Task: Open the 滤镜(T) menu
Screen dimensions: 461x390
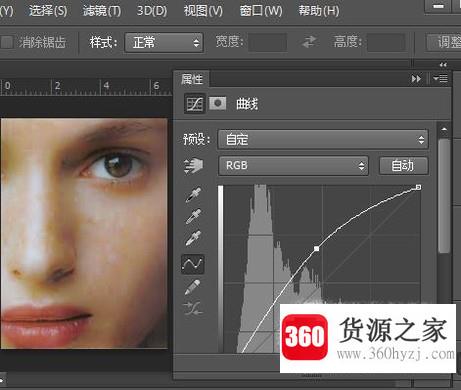Action: point(102,11)
